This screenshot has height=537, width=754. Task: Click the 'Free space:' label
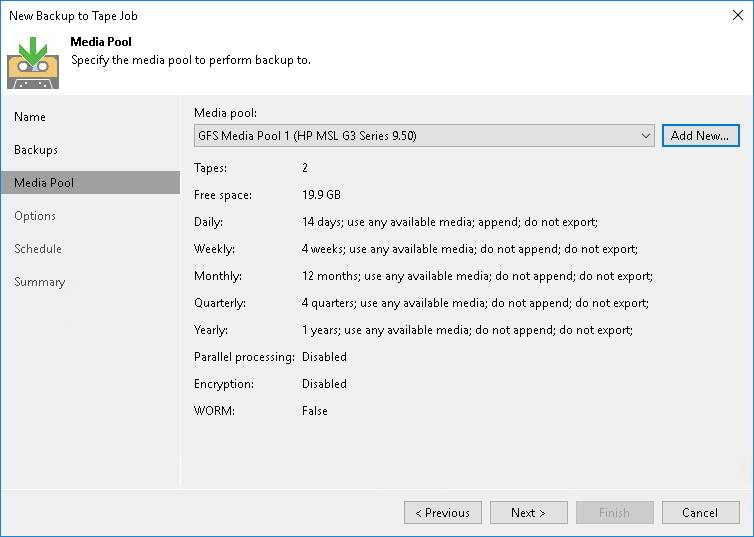pyautogui.click(x=223, y=195)
